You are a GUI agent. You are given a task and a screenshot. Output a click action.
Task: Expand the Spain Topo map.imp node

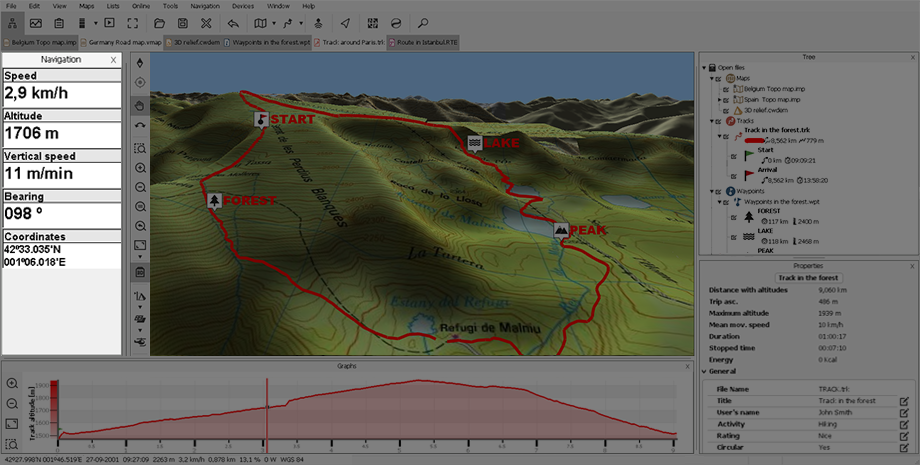721,100
